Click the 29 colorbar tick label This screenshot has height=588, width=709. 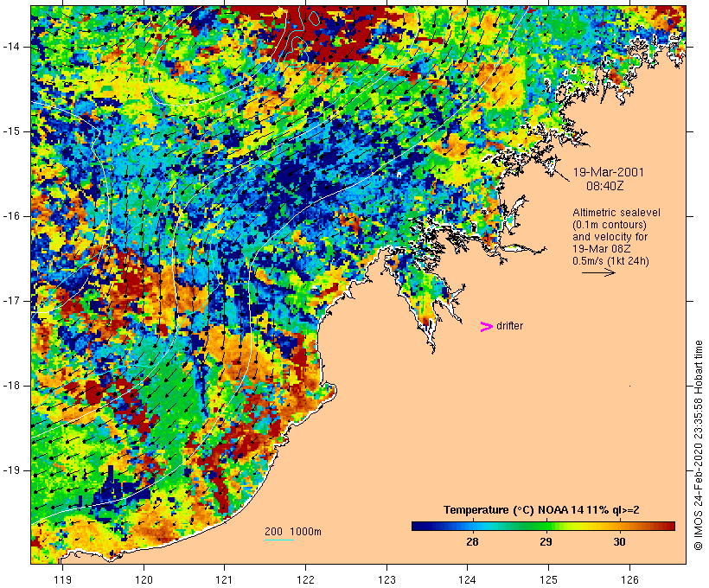(x=546, y=542)
